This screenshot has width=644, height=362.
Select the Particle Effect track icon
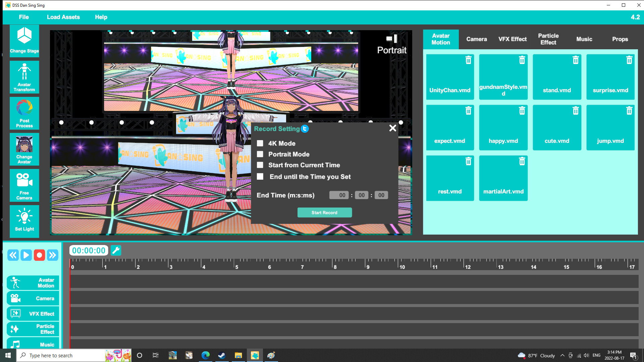coord(15,329)
